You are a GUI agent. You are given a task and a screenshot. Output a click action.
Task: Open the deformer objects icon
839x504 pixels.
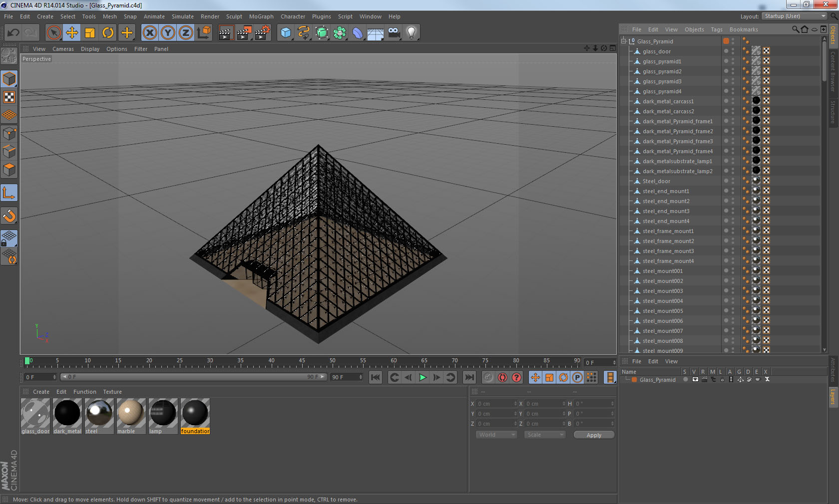tap(358, 33)
